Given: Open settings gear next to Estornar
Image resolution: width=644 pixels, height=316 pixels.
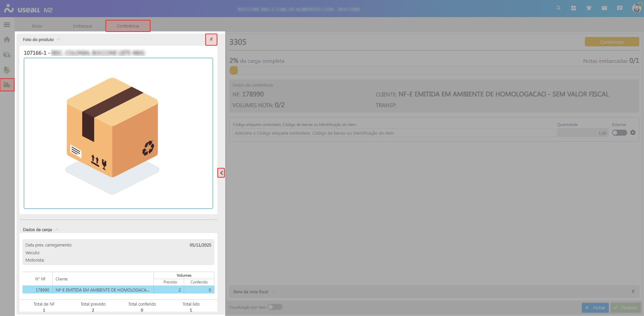Looking at the screenshot, I should (633, 133).
